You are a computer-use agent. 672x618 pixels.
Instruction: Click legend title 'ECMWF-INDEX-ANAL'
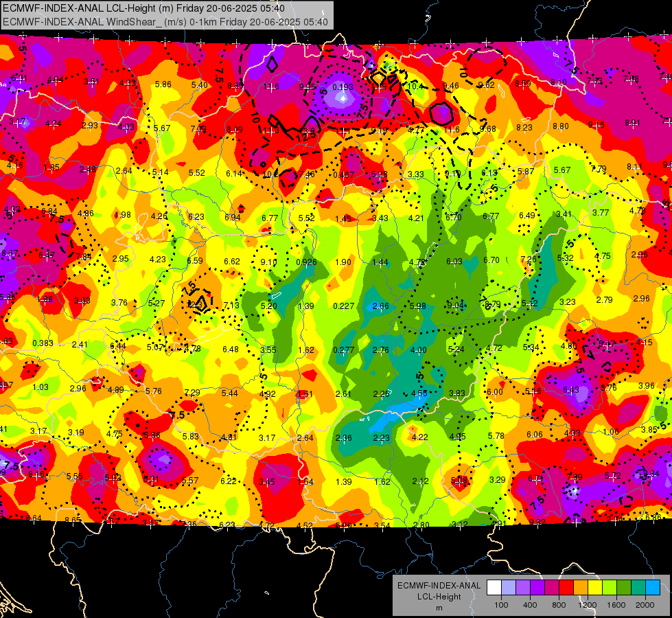click(439, 586)
